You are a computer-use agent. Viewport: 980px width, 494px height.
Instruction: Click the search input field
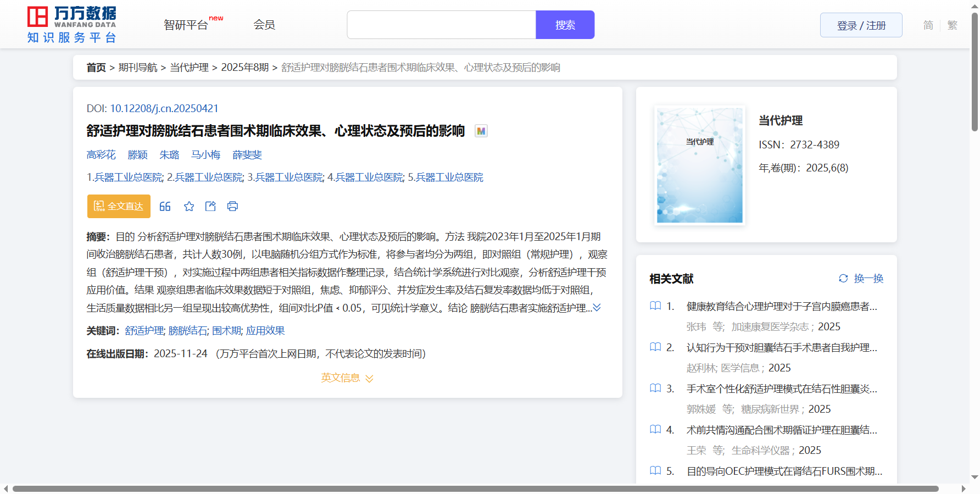(441, 25)
